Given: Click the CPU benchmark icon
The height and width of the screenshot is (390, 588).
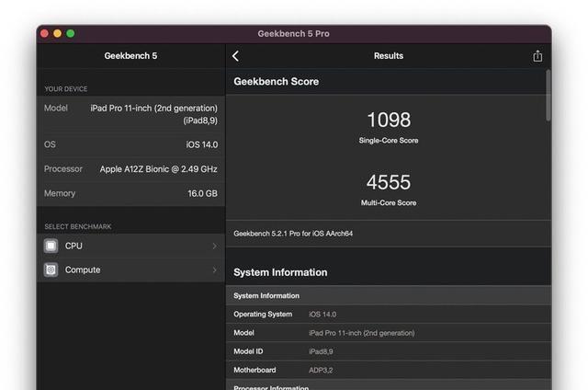Looking at the screenshot, I should tap(51, 247).
